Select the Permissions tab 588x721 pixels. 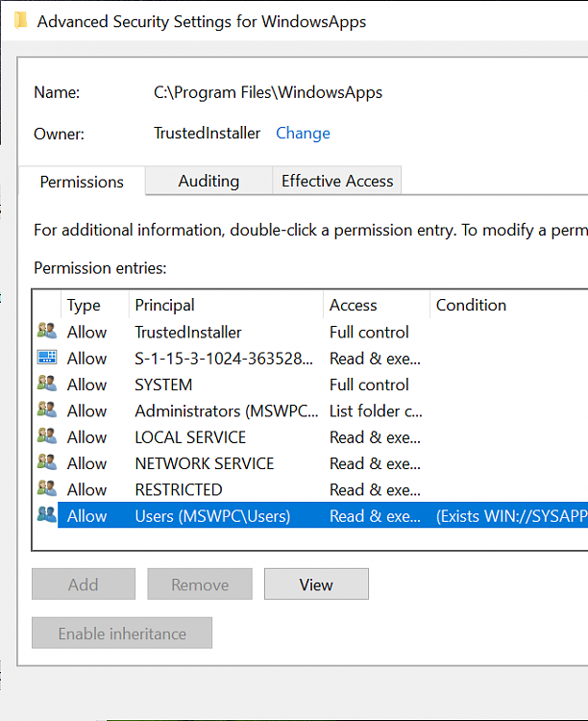[82, 182]
